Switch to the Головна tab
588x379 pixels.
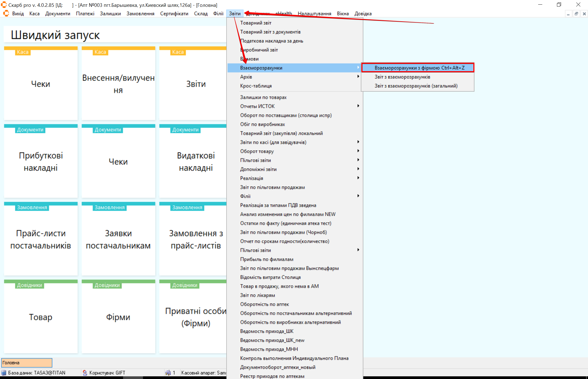(26, 363)
